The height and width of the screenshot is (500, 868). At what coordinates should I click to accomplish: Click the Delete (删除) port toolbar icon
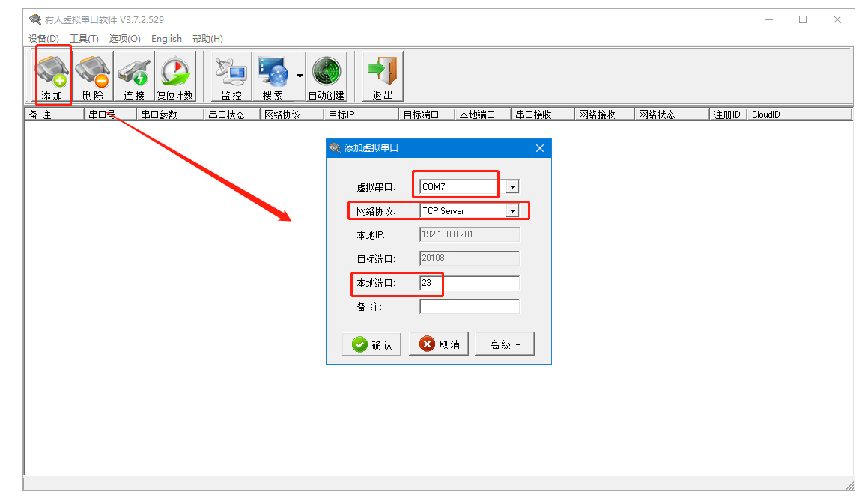pos(93,76)
